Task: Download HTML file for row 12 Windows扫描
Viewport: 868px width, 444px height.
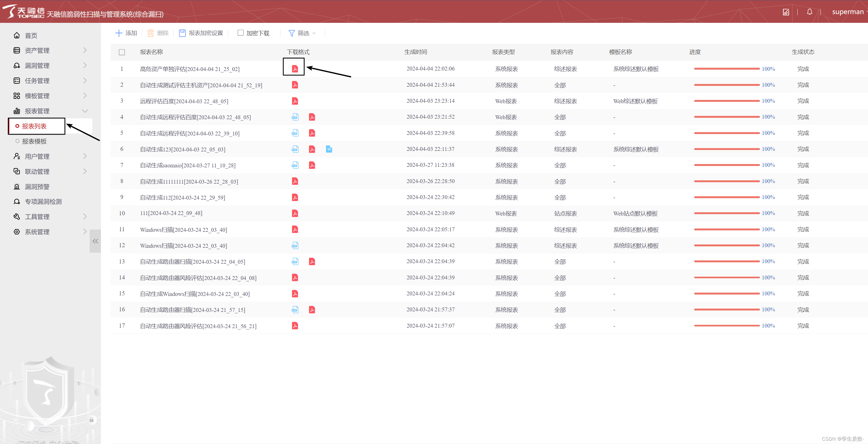Action: pyautogui.click(x=295, y=246)
